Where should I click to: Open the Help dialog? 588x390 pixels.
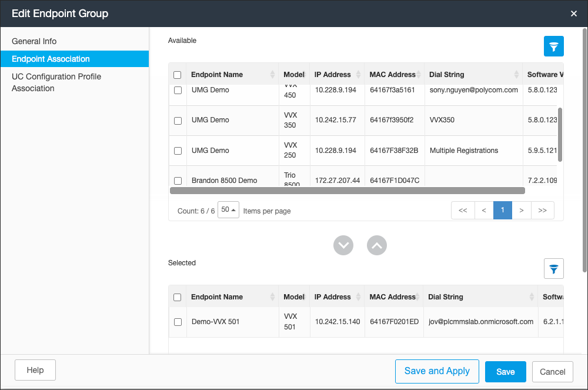click(x=35, y=370)
